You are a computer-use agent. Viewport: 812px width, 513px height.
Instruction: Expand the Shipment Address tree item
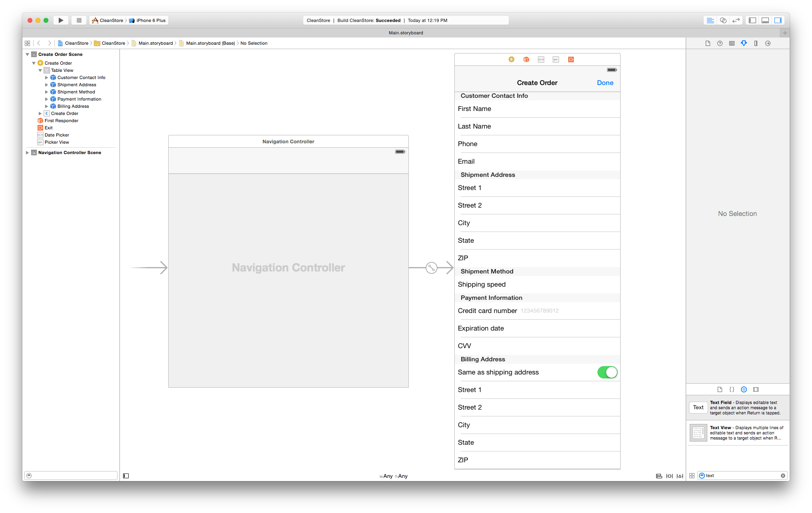point(46,85)
